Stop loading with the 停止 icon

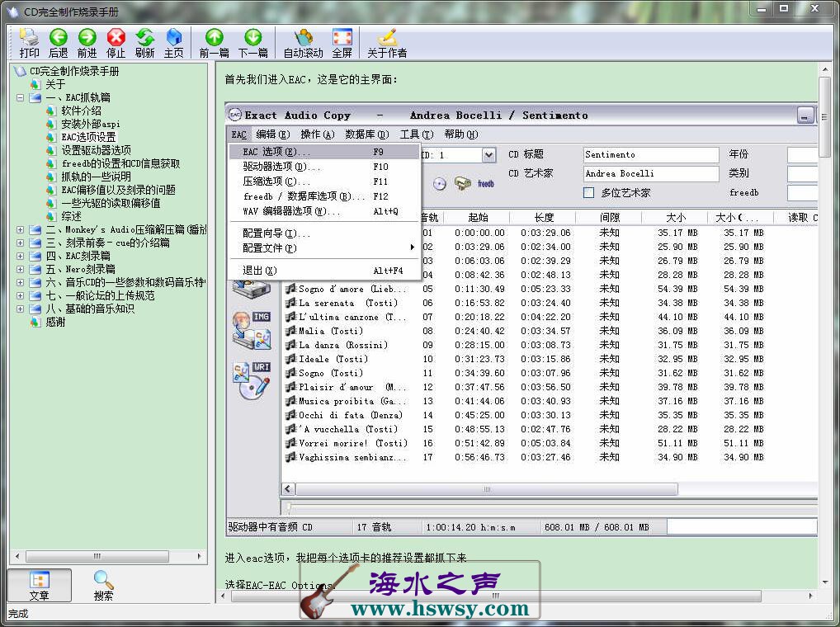[116, 42]
